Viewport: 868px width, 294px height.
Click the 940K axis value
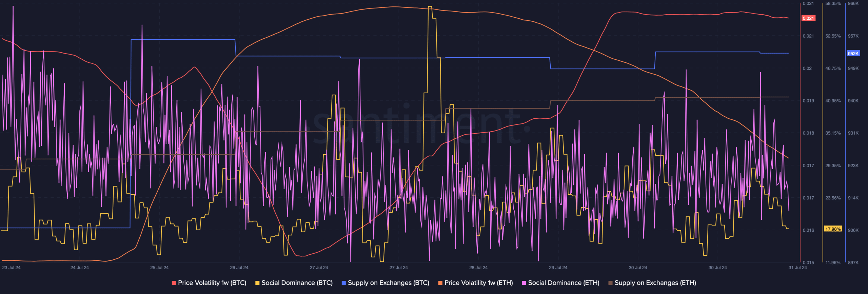pos(853,101)
